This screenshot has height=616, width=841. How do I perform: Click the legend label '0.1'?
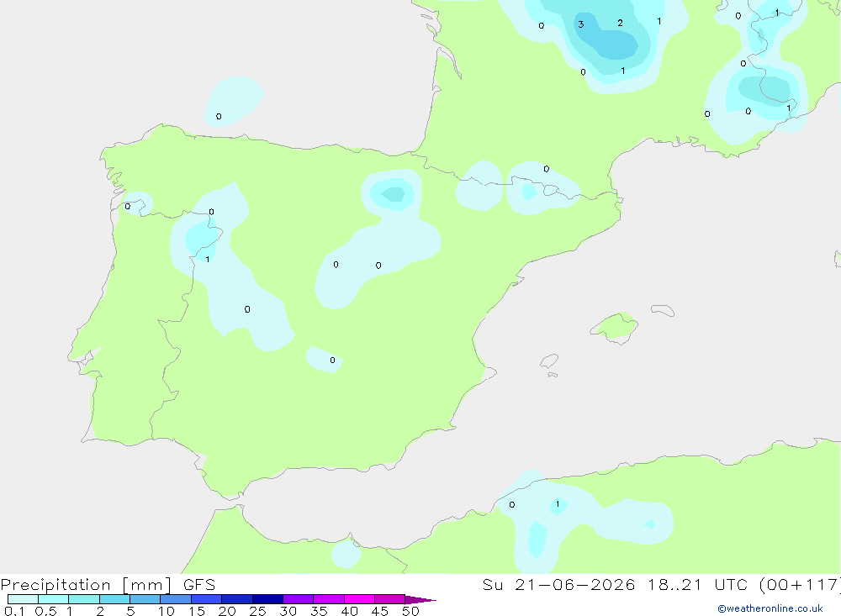14,611
